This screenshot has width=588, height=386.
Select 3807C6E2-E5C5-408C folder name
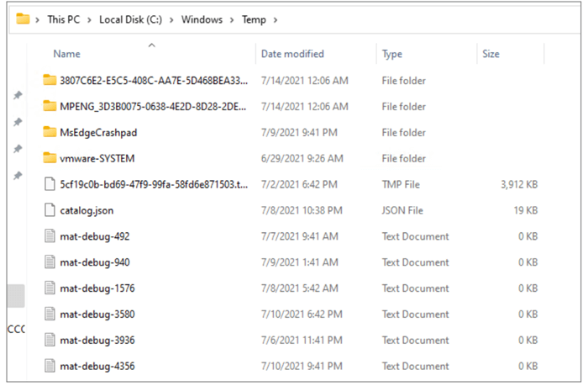(x=154, y=81)
